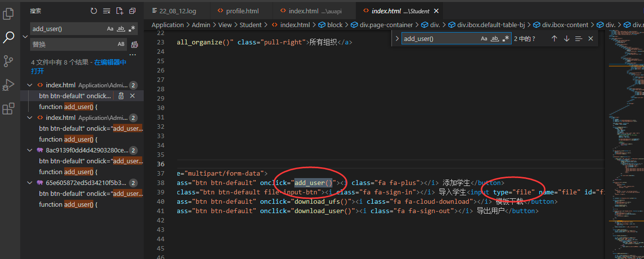Select the Student breadcrumb

coord(250,25)
